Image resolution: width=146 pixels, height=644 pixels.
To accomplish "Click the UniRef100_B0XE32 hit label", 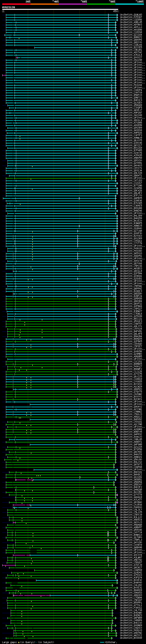I will pos(131,580).
